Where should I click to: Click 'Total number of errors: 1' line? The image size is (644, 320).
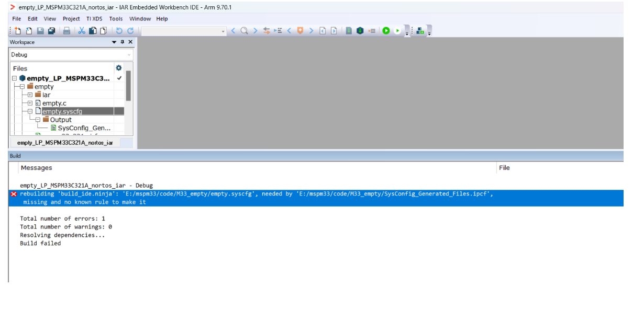[63, 219]
